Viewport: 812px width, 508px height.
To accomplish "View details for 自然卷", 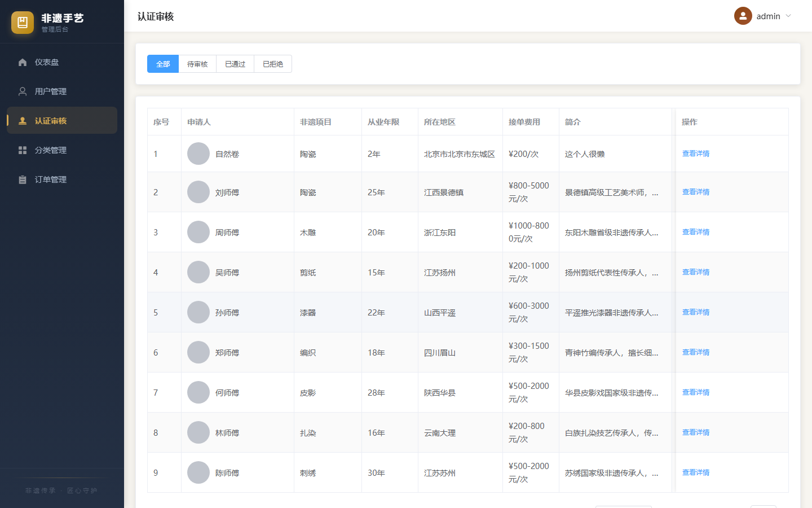I will (696, 154).
